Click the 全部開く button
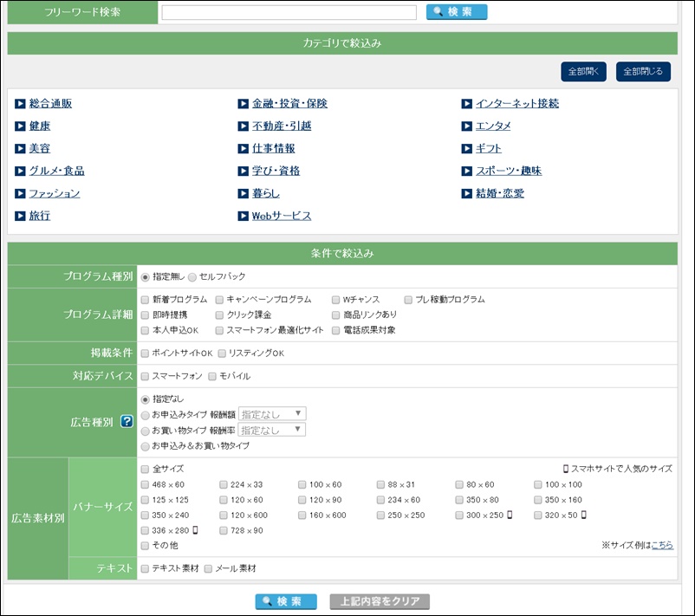 pos(584,71)
